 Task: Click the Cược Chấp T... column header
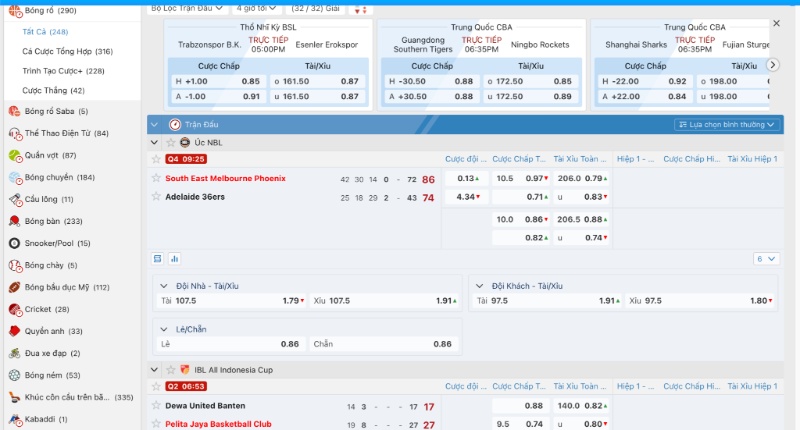coord(519,159)
